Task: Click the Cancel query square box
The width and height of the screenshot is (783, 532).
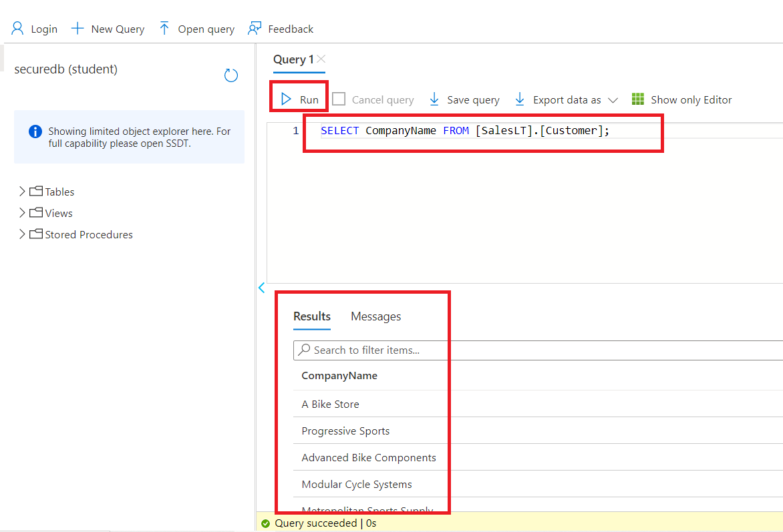Action: [x=339, y=99]
